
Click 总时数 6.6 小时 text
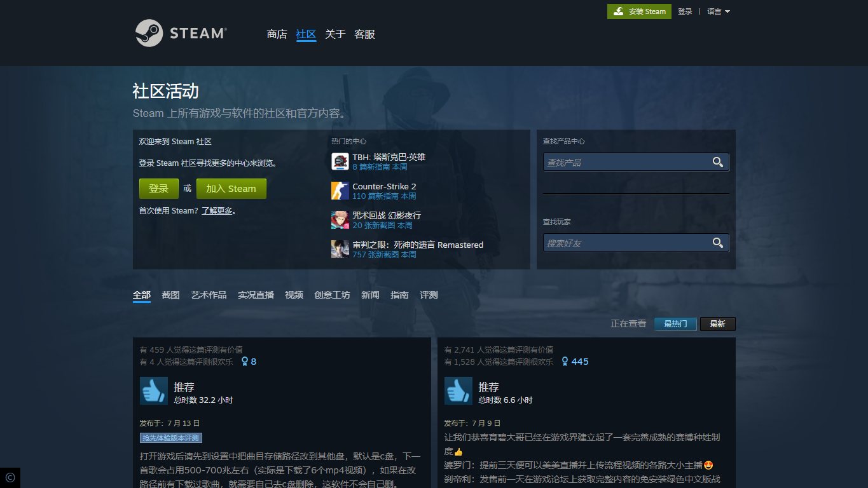(x=506, y=400)
